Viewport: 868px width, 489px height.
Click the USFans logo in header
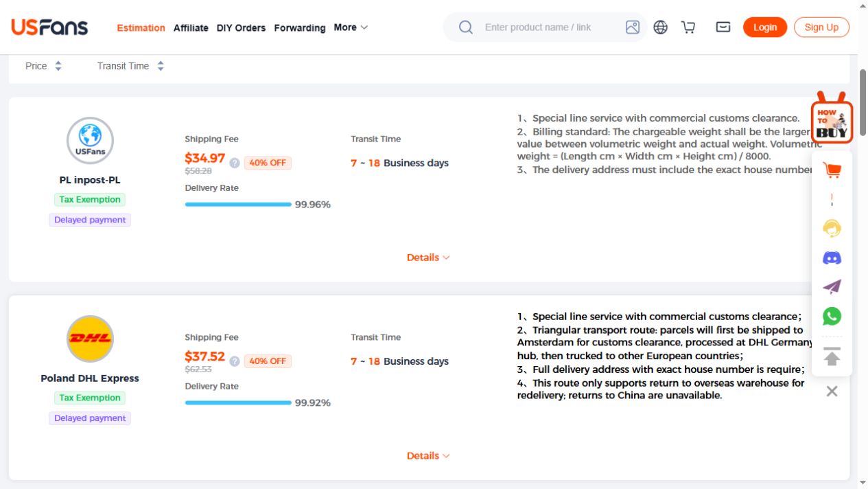[49, 27]
